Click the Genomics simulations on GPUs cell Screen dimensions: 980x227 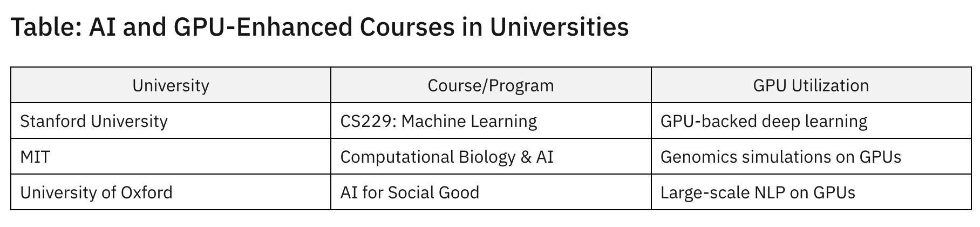click(780, 157)
